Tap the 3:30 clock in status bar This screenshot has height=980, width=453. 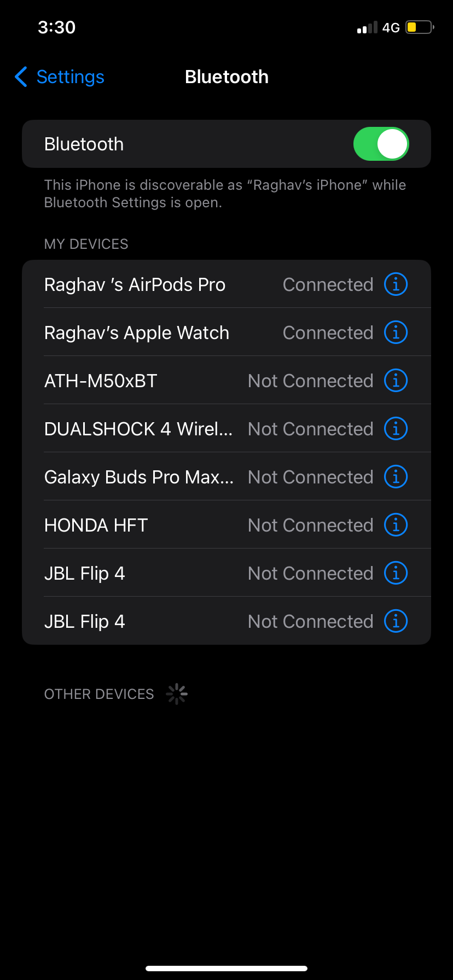coord(57,27)
